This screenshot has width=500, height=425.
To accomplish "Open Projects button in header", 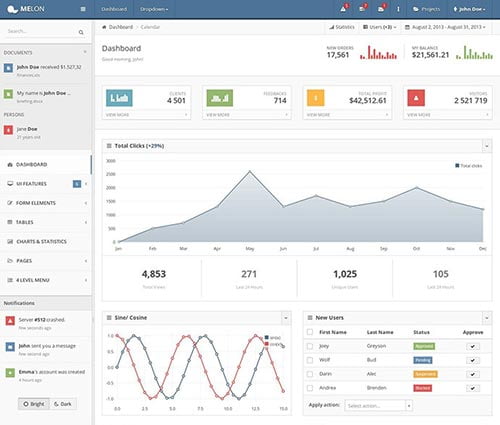I will (x=426, y=9).
